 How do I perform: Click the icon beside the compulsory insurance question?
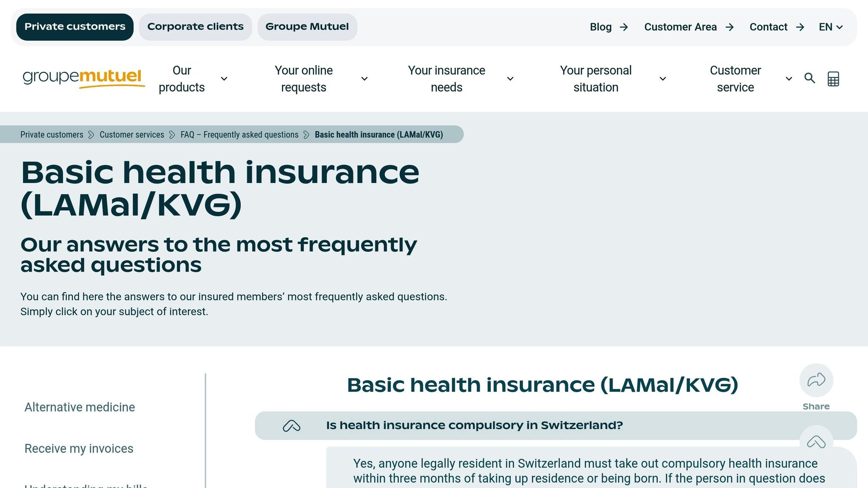click(292, 426)
